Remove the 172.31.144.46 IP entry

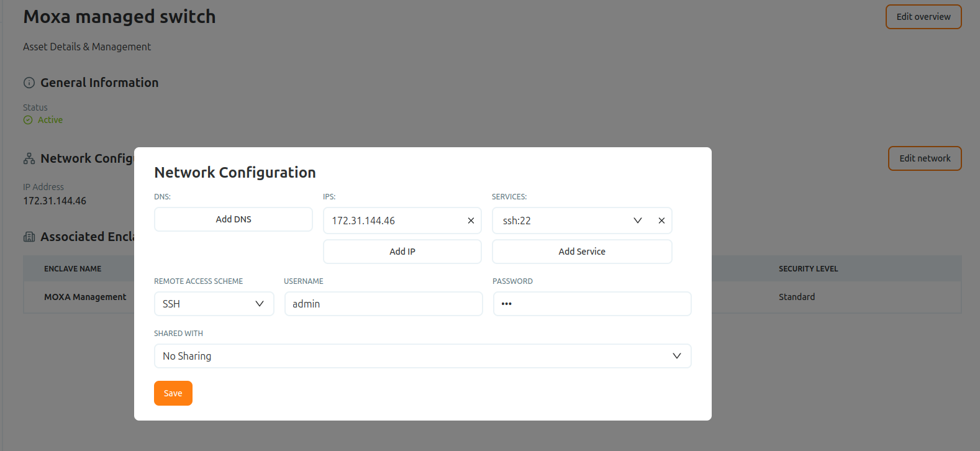[471, 221]
